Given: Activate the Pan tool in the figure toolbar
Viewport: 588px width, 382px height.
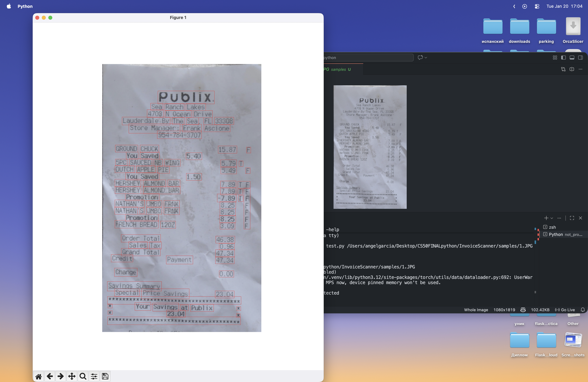Looking at the screenshot, I should 72,376.
